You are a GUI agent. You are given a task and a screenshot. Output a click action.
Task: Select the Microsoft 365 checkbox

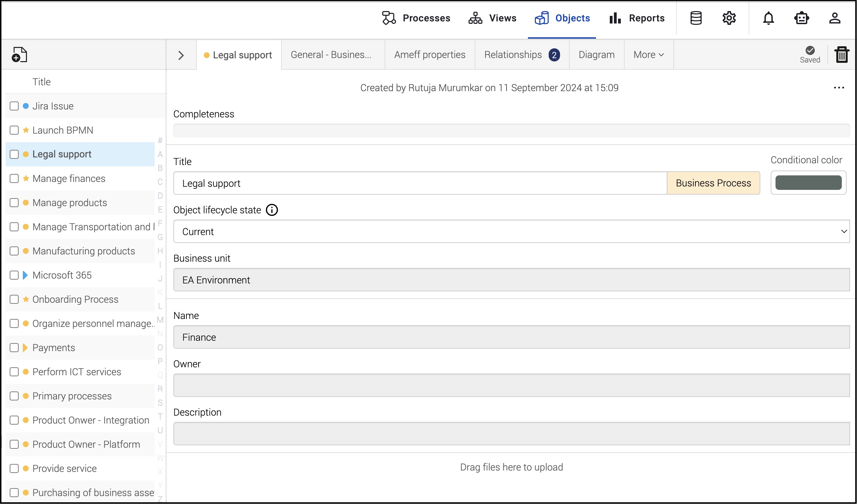tap(14, 275)
